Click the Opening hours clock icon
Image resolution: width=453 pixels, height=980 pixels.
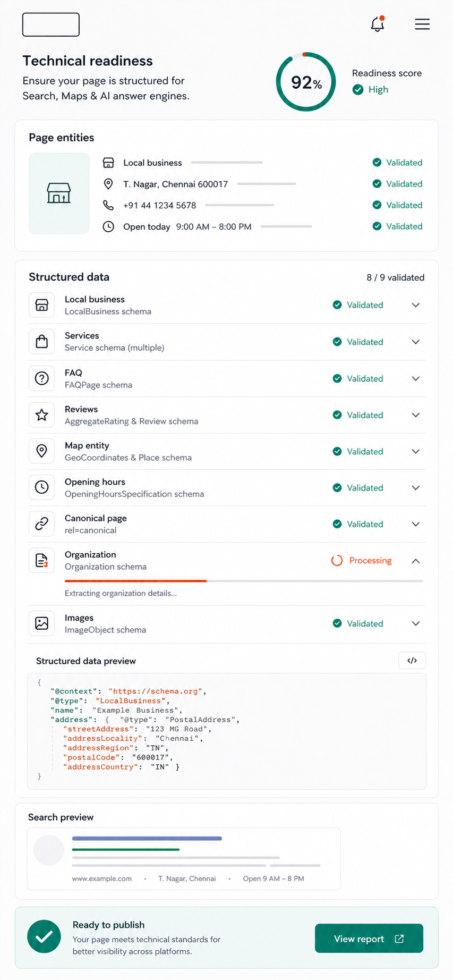pos(41,487)
